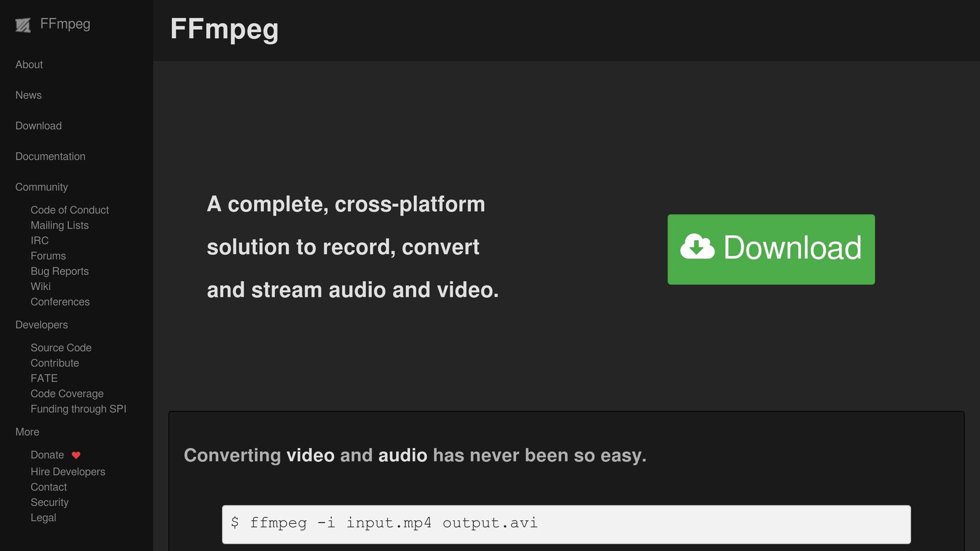This screenshot has height=551, width=980.
Task: Open the News section
Action: coord(28,95)
